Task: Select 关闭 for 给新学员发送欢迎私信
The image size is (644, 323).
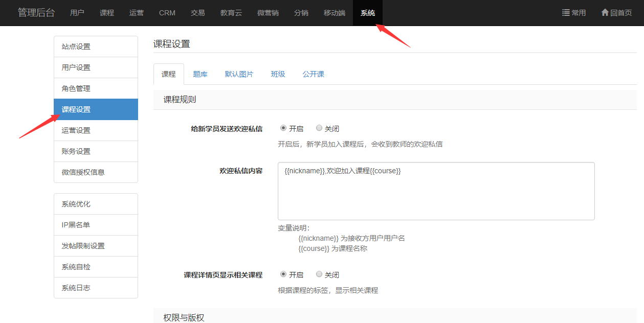Action: (x=319, y=128)
